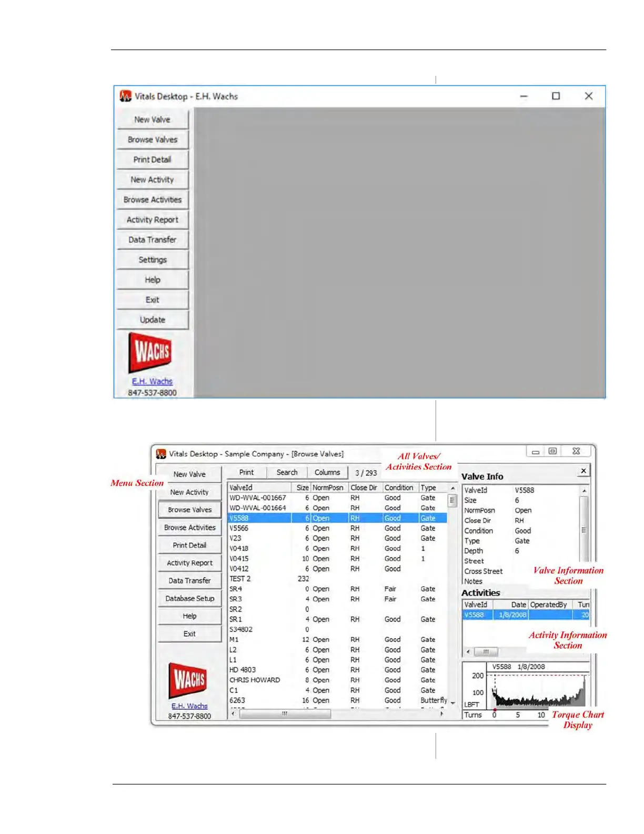Select valve row V0418

(337, 549)
